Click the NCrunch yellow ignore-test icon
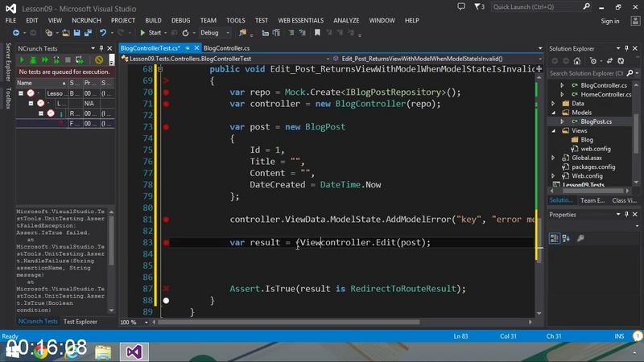Screen dimensions: 644x362 98,60
